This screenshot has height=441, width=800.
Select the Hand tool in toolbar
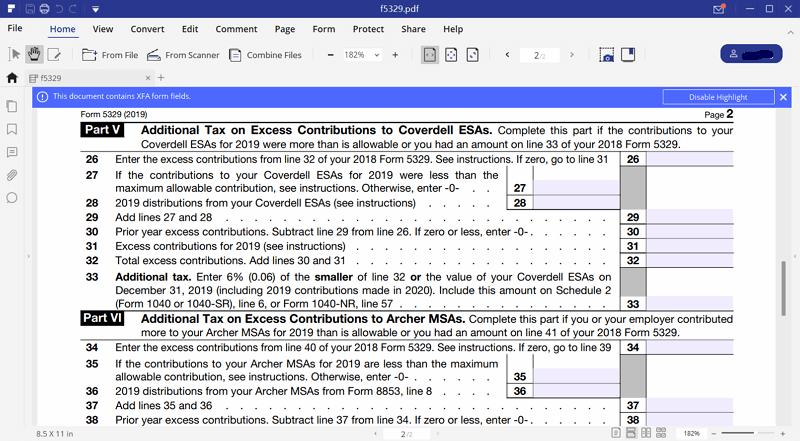point(35,54)
